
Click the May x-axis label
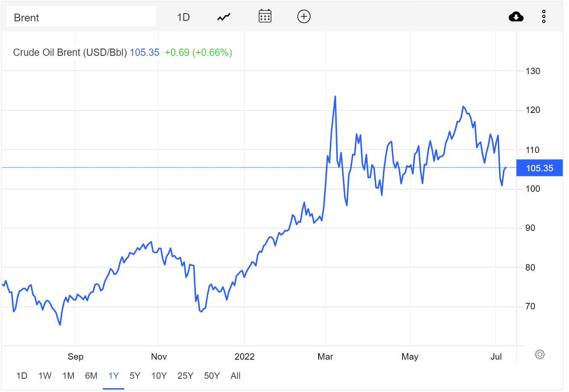tap(410, 357)
